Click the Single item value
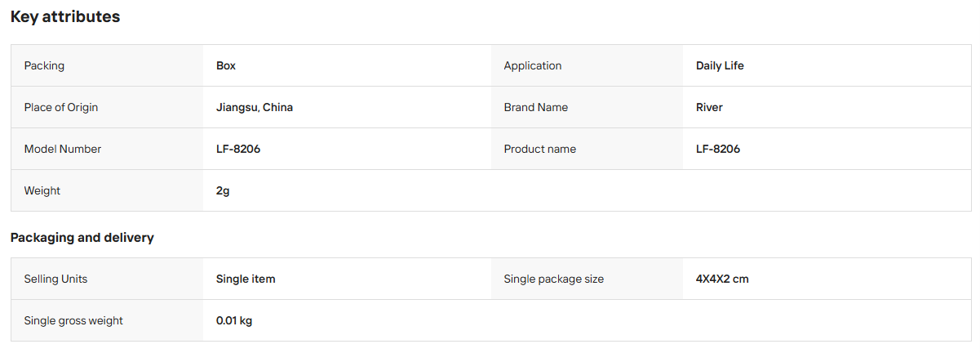 [246, 279]
